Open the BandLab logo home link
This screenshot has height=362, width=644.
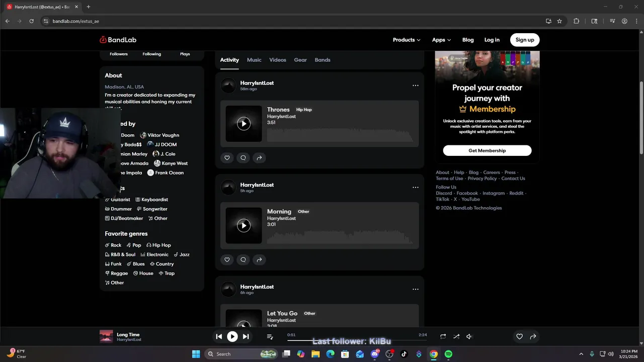(x=118, y=40)
